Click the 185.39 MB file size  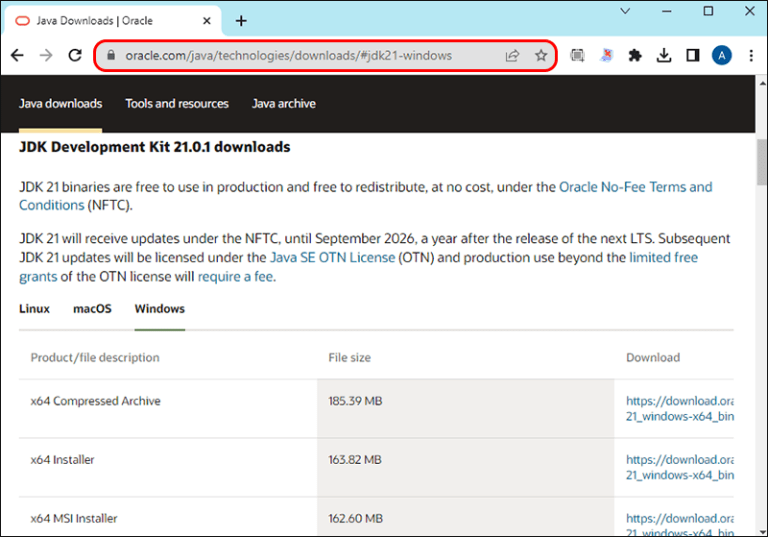355,401
